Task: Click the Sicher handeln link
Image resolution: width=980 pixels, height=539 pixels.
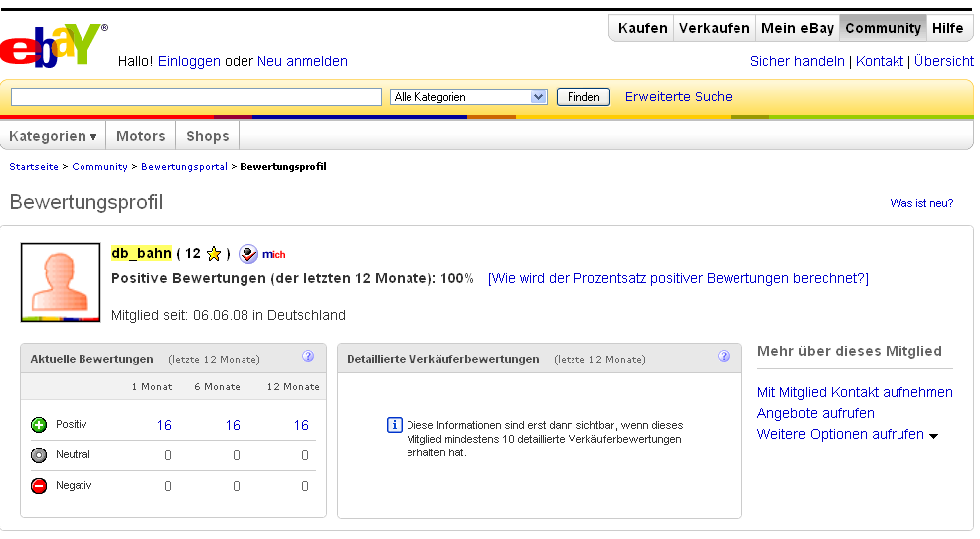Action: click(797, 61)
